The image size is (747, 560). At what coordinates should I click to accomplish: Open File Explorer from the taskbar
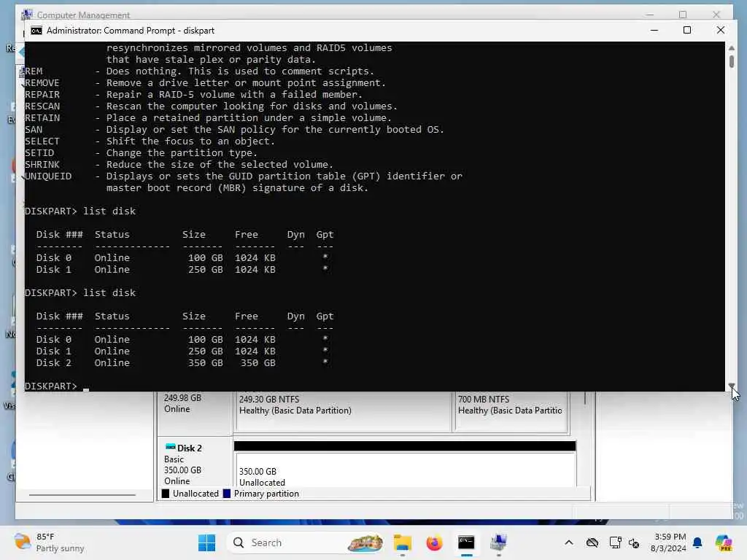[403, 542]
